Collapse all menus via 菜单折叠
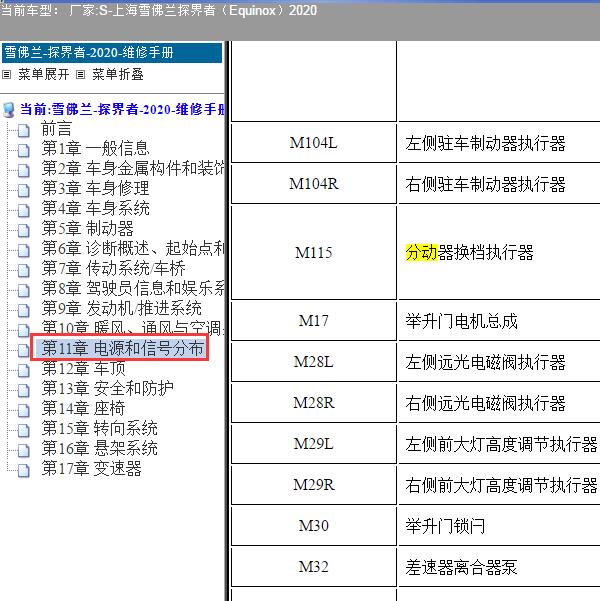 click(118, 74)
